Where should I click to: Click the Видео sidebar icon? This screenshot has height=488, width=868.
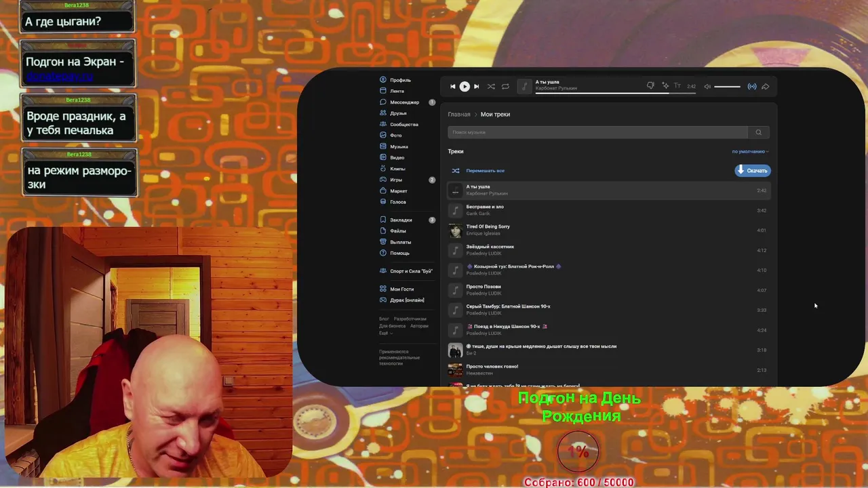(x=383, y=158)
